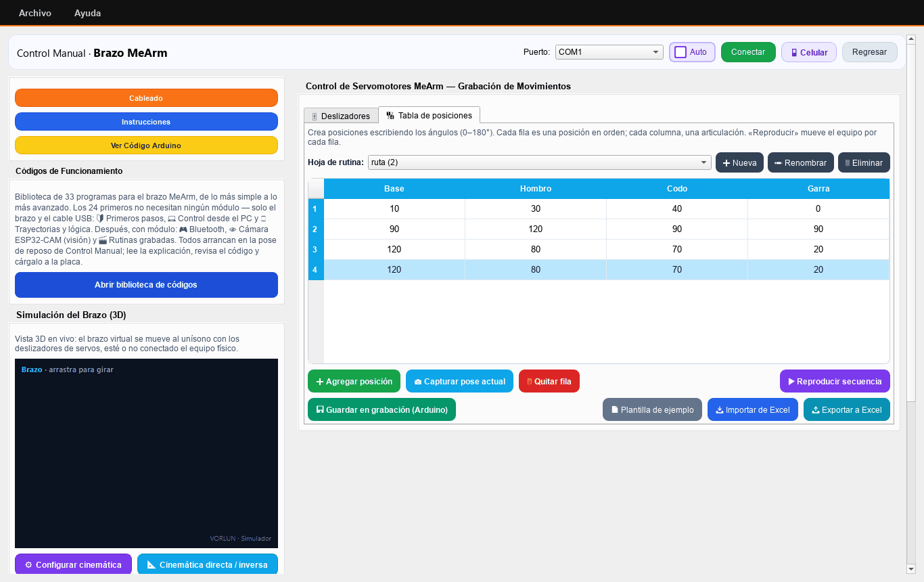Click the Garra column header
This screenshot has height=582, width=924.
[x=818, y=189]
